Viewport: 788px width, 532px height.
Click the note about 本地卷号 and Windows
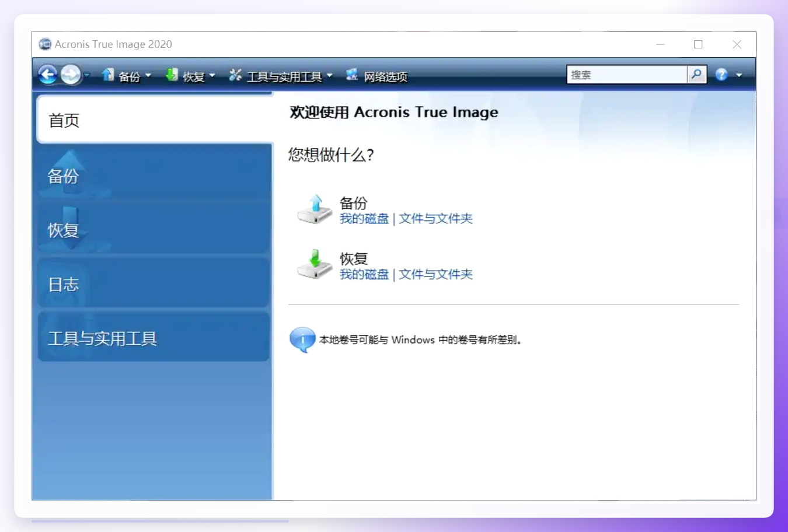(420, 339)
